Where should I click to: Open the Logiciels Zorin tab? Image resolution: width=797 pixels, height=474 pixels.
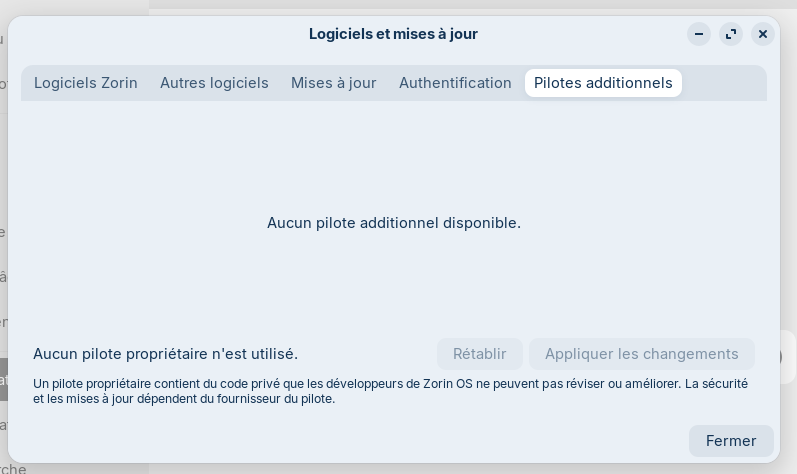pos(86,83)
